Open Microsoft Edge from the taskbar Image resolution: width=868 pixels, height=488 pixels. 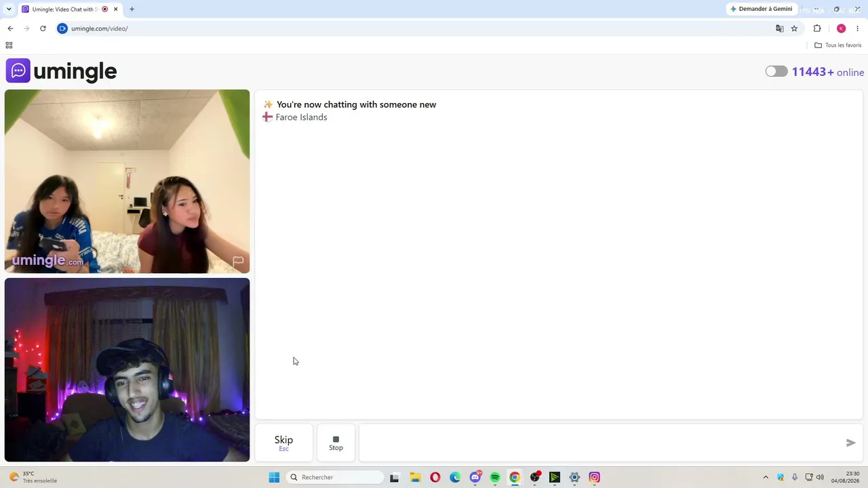click(x=455, y=477)
